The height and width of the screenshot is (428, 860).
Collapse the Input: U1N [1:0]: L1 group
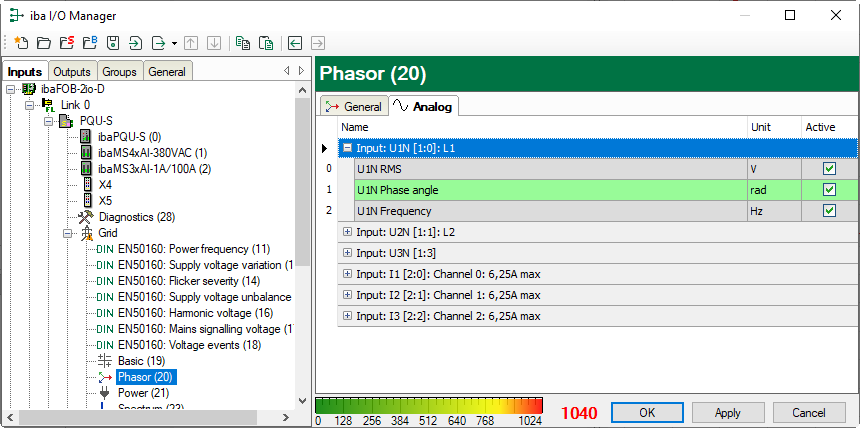(348, 148)
